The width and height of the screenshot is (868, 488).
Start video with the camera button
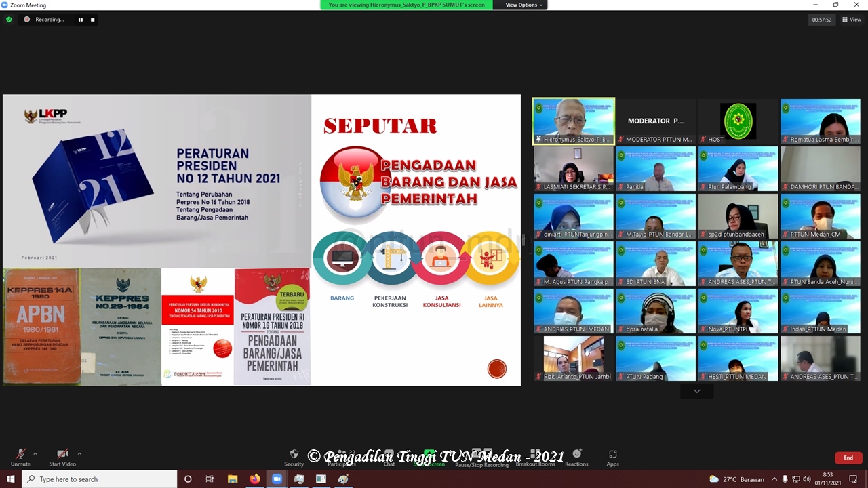coord(62,455)
